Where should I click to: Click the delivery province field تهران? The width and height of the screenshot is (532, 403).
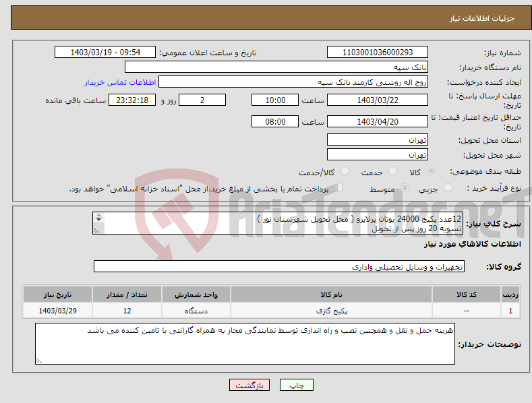pos(378,139)
